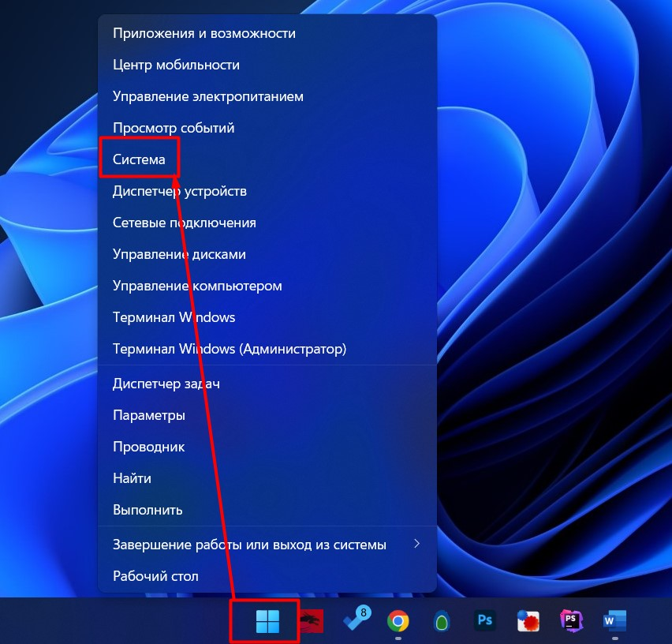Select Управление компьютером

(x=267, y=286)
